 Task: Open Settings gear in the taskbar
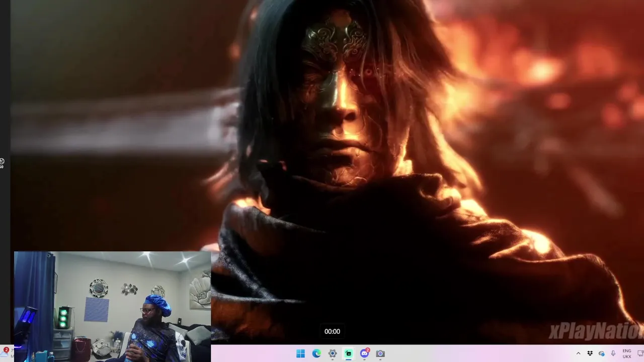coord(333,353)
